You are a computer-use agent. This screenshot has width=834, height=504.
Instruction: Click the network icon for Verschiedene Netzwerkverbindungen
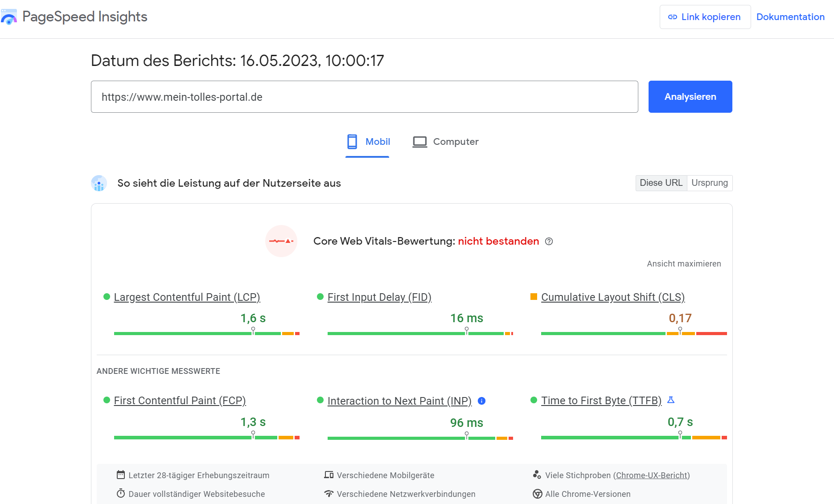(x=329, y=493)
